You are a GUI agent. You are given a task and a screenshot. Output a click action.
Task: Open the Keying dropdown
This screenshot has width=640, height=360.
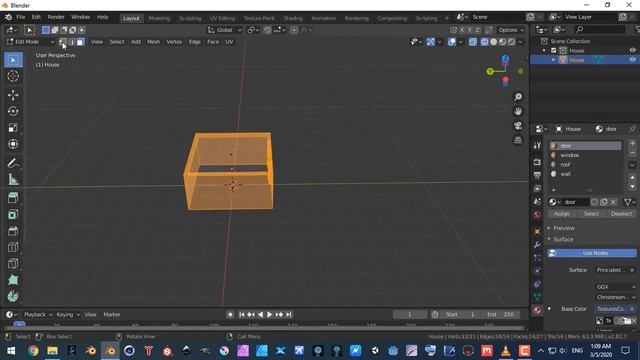68,315
